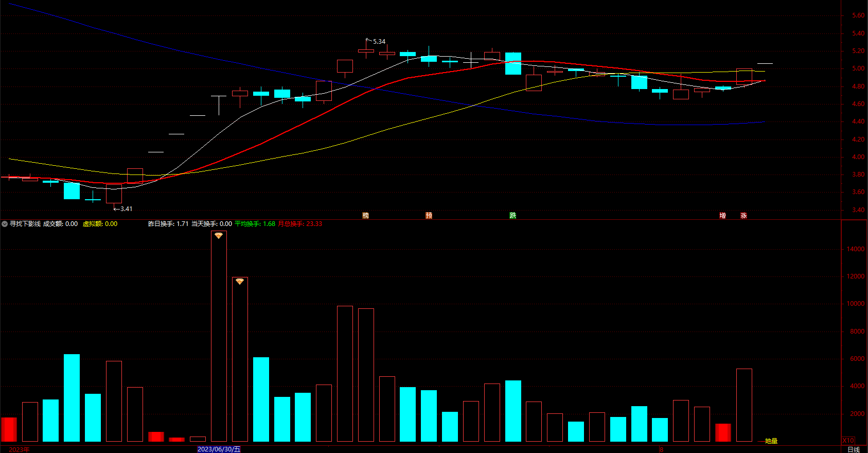Screen dimensions: 868x453
Task: Click the 日线 period label
Action: 854,449
